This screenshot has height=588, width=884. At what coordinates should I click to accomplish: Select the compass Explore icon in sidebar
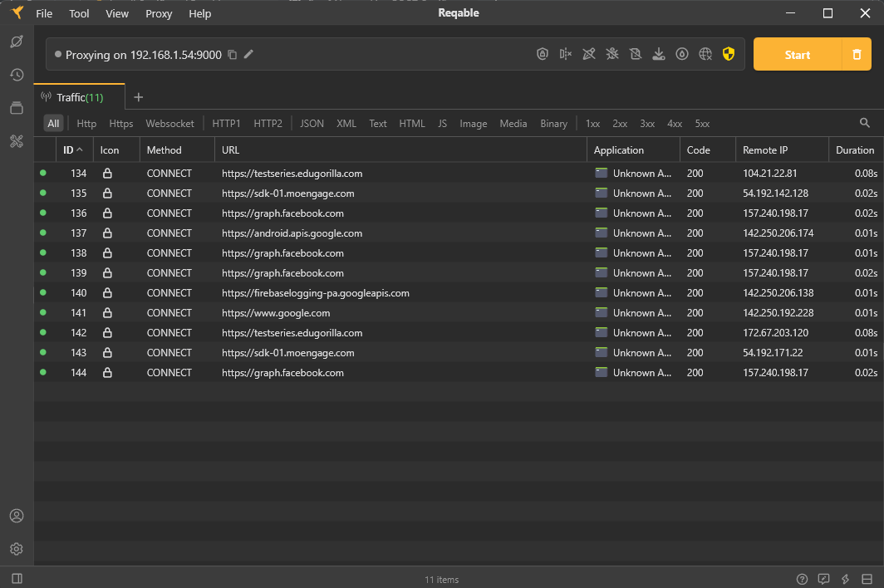[x=17, y=42]
